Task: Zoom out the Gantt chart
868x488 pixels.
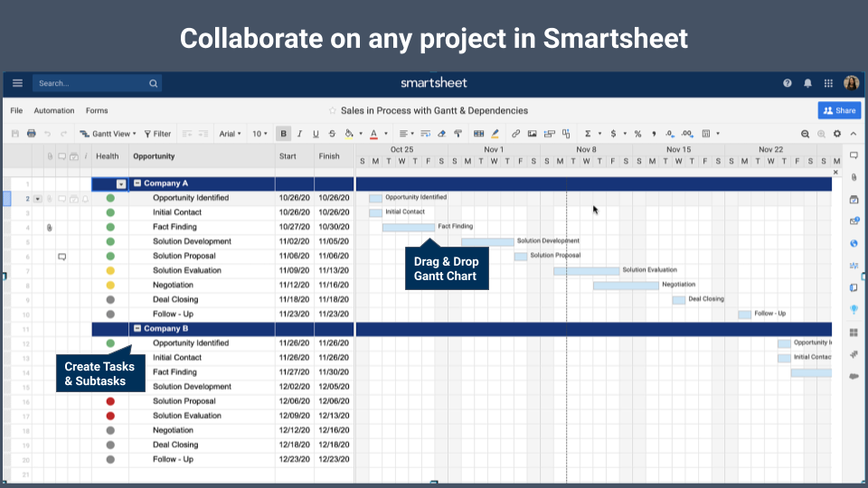Action: tap(805, 134)
